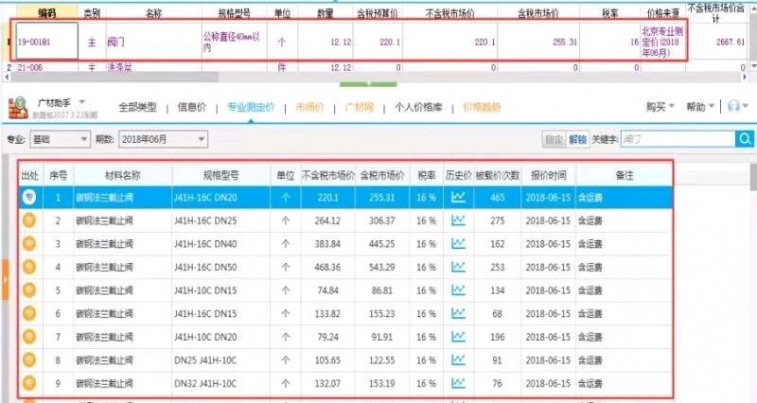Open history price chart for J41H-16C DN50 row
This screenshot has height=403, width=757.
[x=458, y=266]
